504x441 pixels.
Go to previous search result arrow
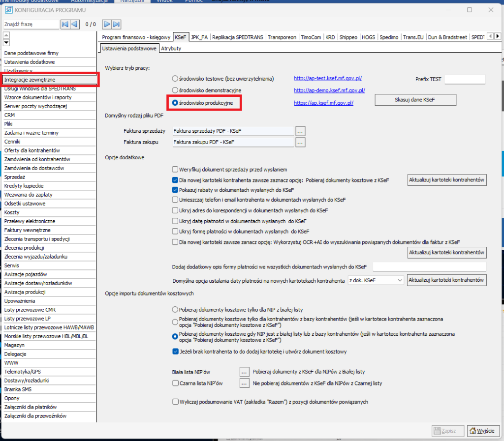click(x=75, y=24)
